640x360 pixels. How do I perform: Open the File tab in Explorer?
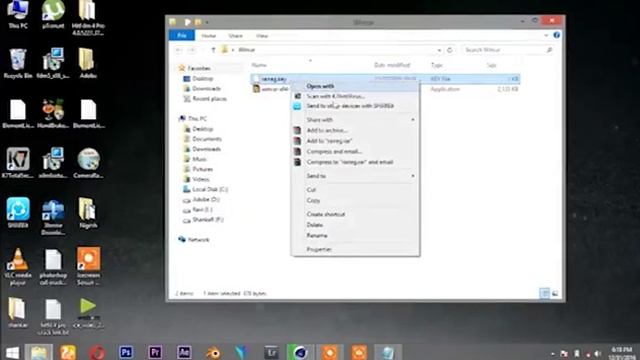(x=182, y=36)
